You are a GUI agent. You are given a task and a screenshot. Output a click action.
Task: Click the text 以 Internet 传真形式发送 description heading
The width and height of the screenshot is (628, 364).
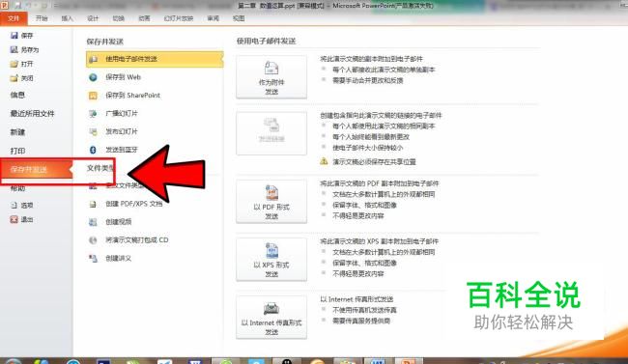(x=357, y=299)
